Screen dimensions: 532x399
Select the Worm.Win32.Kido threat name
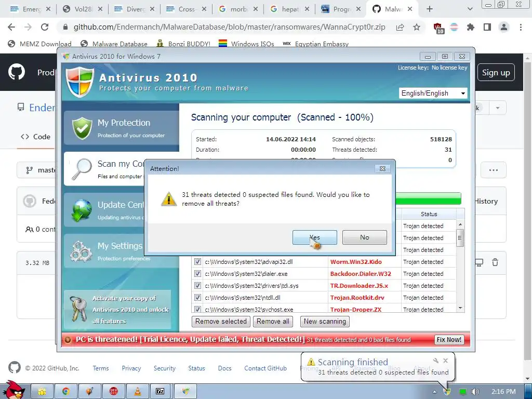click(356, 262)
